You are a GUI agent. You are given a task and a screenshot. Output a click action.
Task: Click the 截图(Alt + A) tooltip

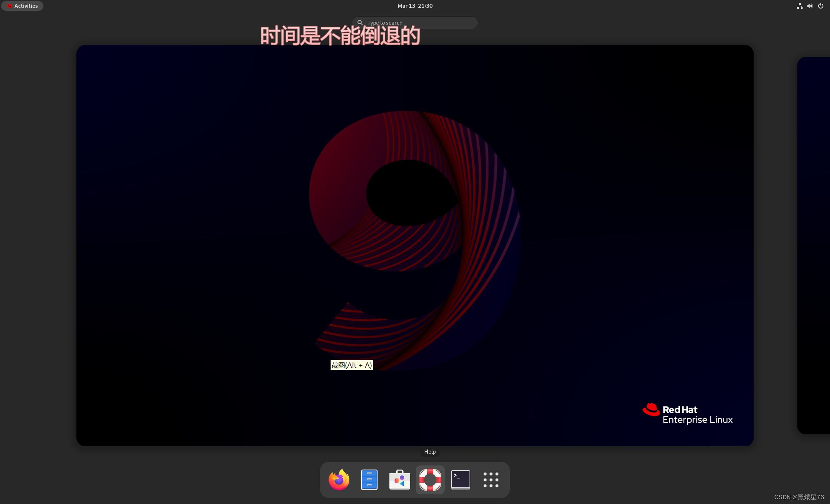[x=351, y=365]
